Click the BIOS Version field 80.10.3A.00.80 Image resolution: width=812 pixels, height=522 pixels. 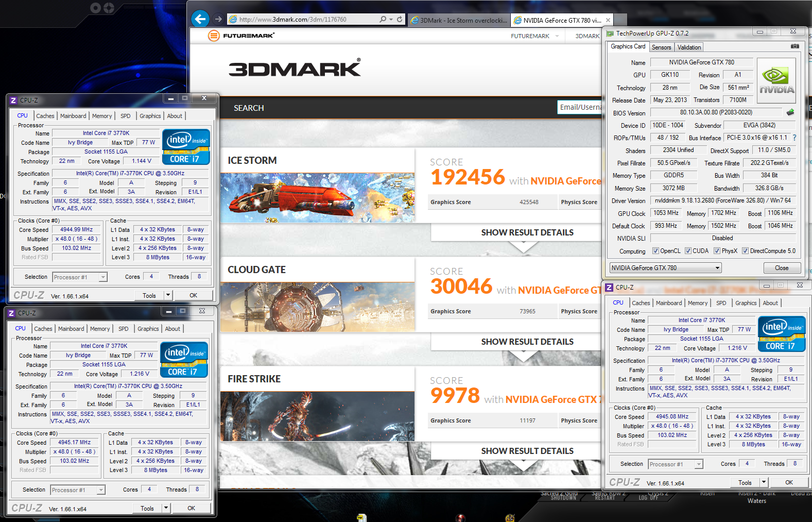(716, 112)
